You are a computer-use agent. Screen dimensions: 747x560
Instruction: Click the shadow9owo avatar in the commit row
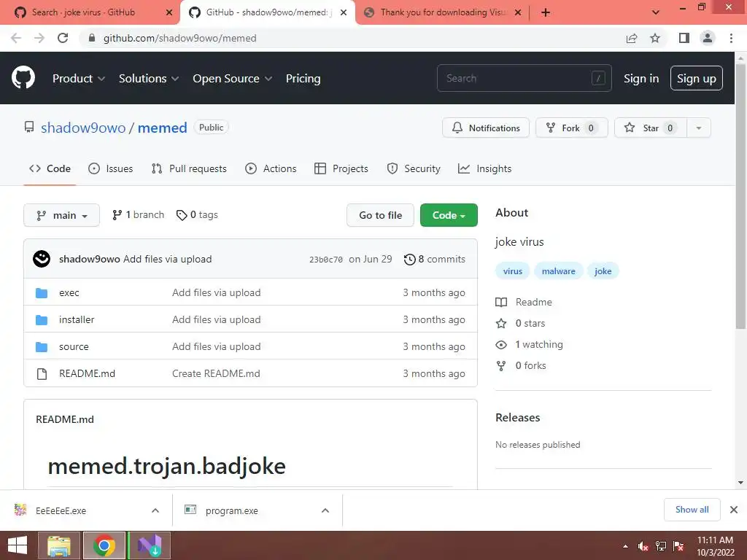point(42,259)
